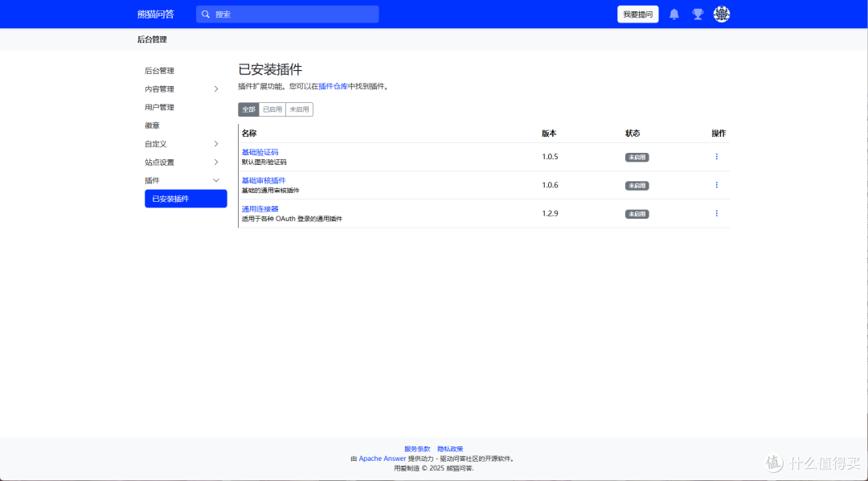Expand the 内容管理 sidebar section
Viewport: 868px width, 481px height.
(x=186, y=88)
